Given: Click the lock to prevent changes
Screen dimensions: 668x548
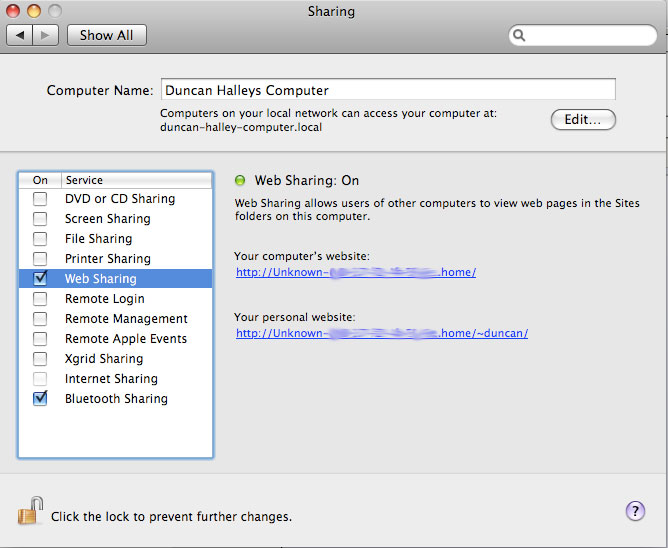Looking at the screenshot, I should (31, 511).
